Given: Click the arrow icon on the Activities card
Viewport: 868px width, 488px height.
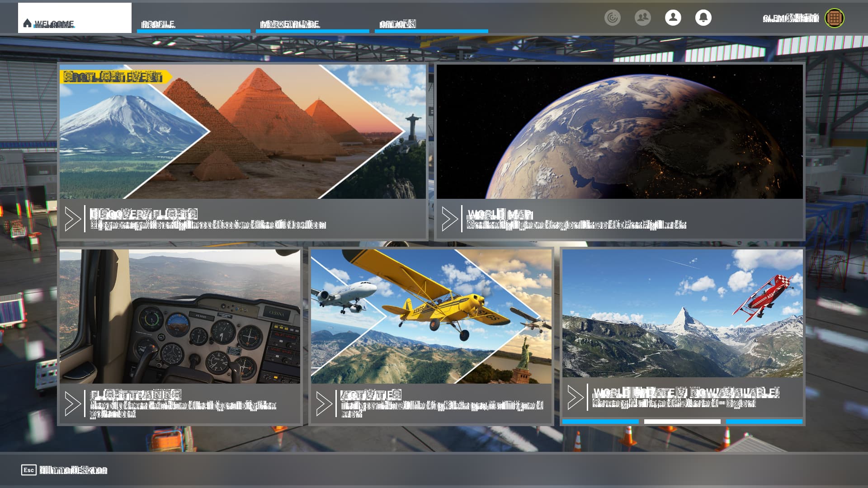Looking at the screenshot, I should click(x=324, y=401).
